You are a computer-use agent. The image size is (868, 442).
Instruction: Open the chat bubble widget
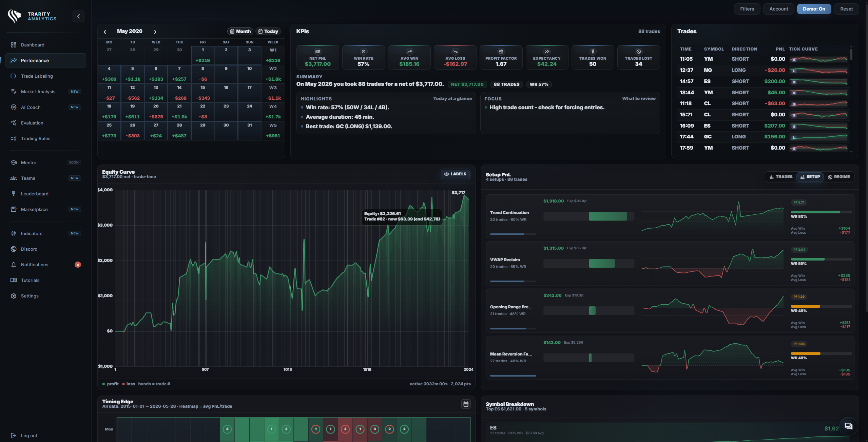848,426
